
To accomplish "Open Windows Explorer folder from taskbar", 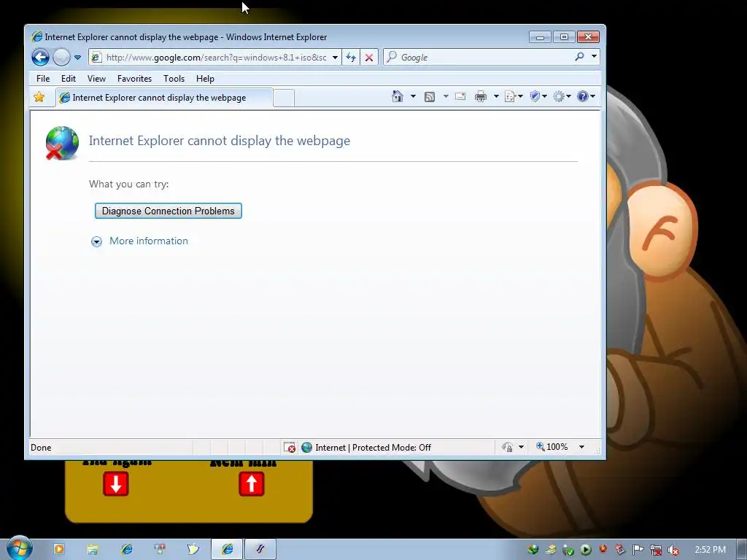I will (93, 550).
